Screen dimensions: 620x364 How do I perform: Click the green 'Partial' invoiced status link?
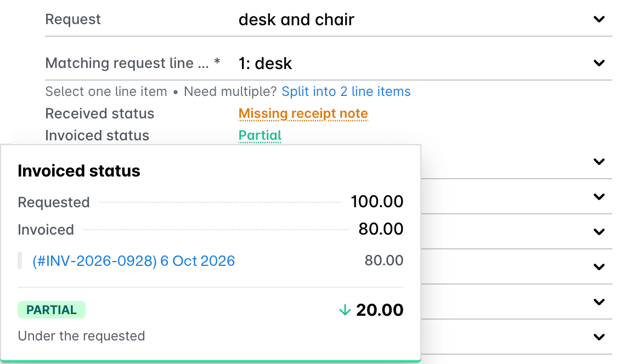pyautogui.click(x=260, y=135)
